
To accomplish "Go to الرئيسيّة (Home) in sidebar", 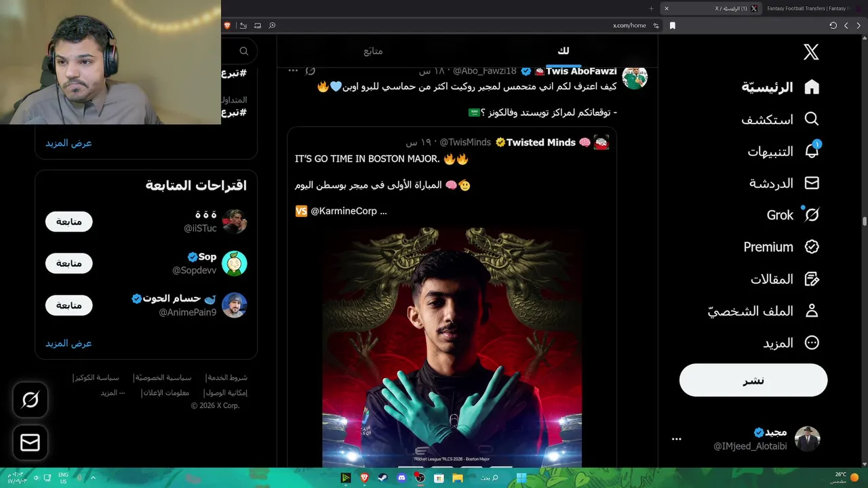I will (781, 87).
